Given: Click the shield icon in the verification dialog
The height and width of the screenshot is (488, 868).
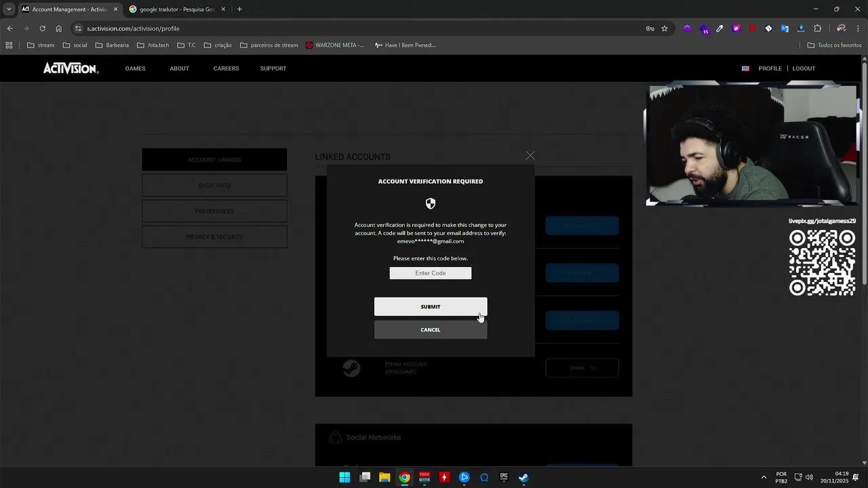Looking at the screenshot, I should [431, 203].
